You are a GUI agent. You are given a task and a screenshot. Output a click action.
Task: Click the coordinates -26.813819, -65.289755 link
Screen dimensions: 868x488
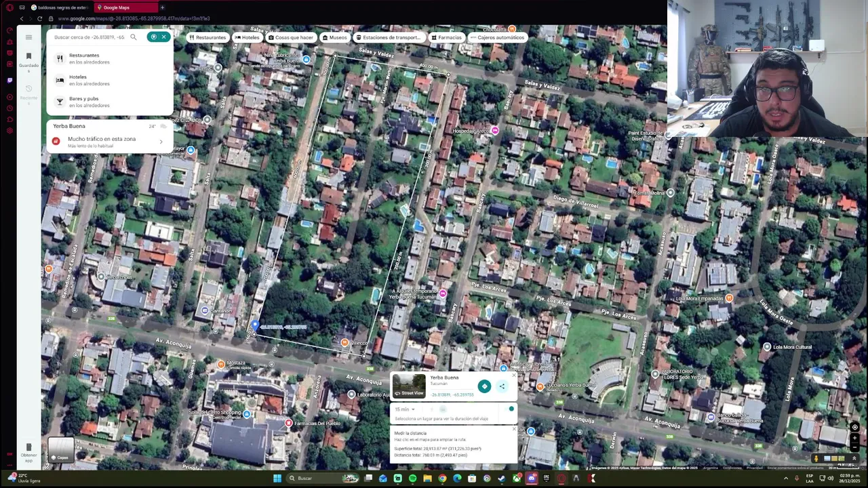pyautogui.click(x=453, y=394)
